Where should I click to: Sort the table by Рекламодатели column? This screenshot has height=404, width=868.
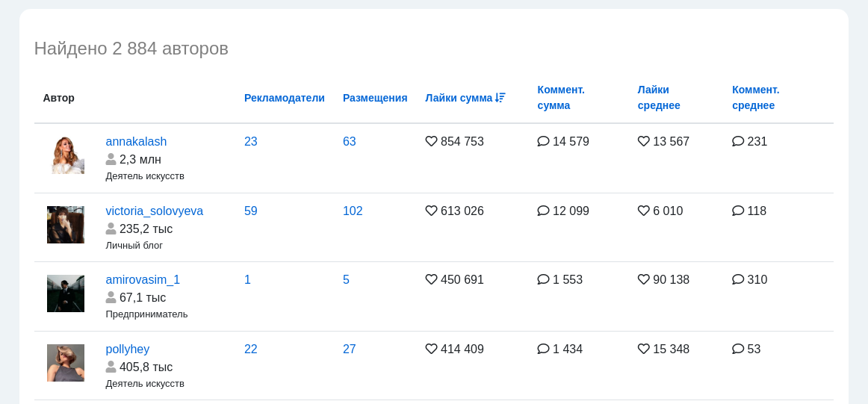tap(285, 98)
